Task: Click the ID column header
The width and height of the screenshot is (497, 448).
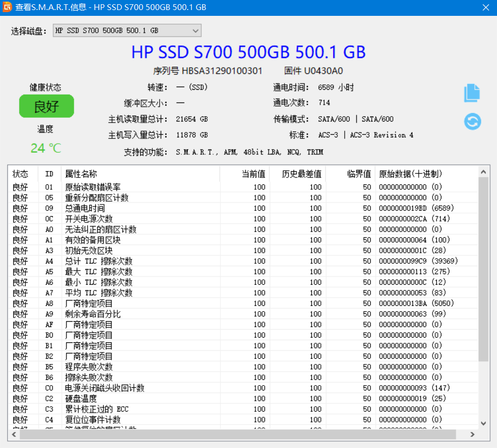Action: point(49,174)
